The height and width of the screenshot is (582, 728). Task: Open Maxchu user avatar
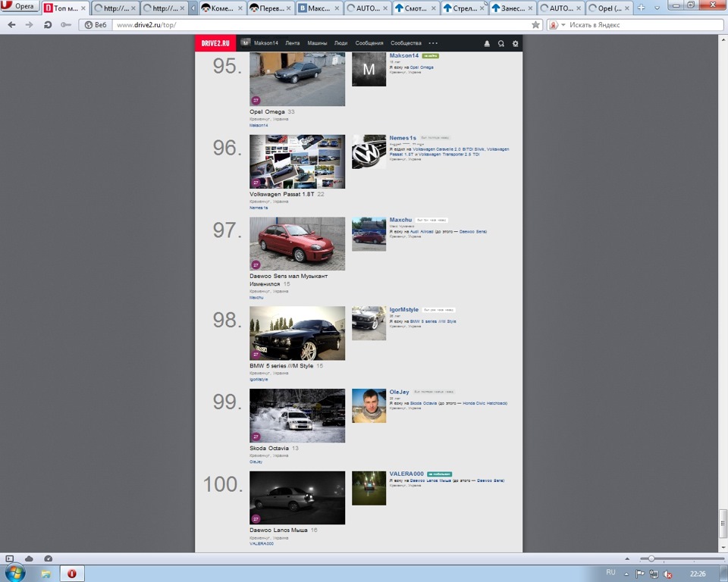[x=369, y=234]
